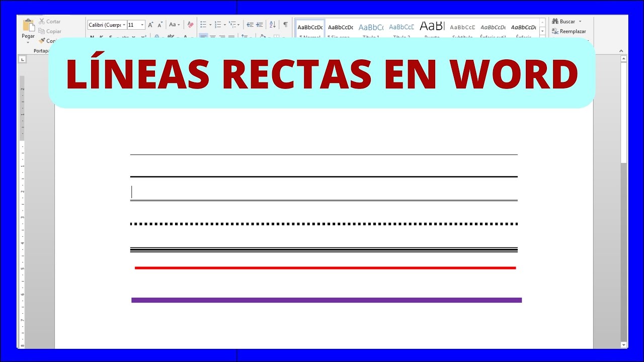Apply a numbered list with the numbering icon

pyautogui.click(x=218, y=25)
